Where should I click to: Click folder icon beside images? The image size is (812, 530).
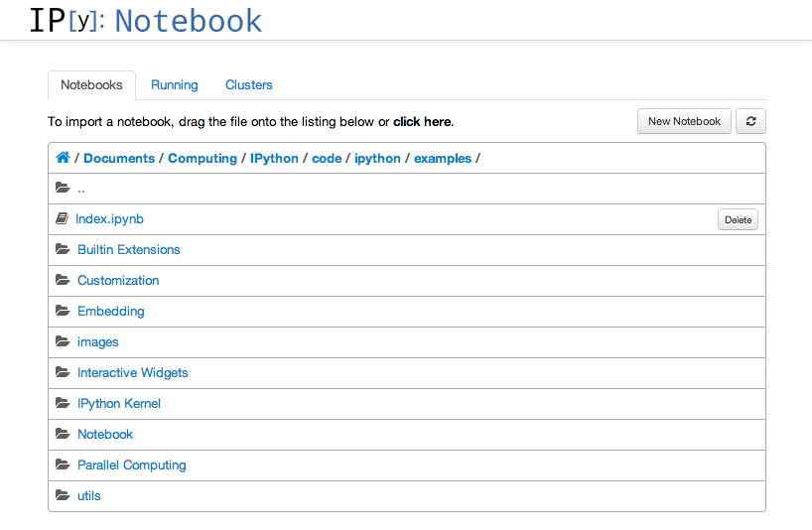coord(63,341)
